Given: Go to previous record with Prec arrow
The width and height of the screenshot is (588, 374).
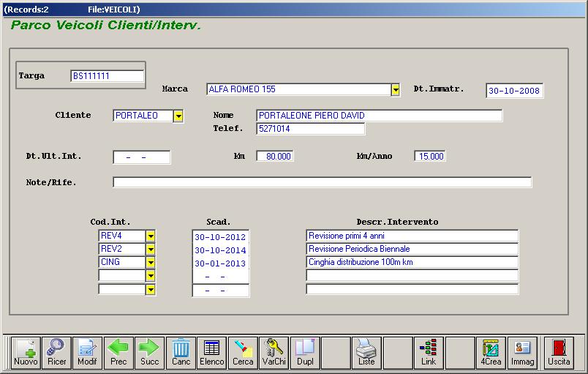Looking at the screenshot, I should (118, 353).
